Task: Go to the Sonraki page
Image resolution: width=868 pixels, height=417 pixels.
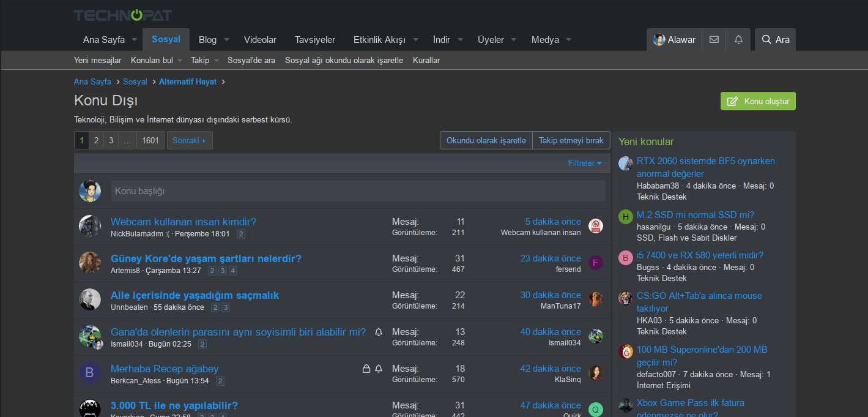Action: (x=189, y=140)
